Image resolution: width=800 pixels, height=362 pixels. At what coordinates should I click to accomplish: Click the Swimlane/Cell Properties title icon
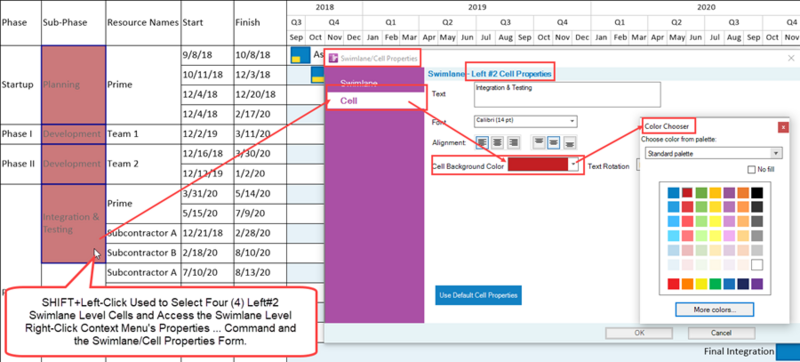tap(334, 58)
